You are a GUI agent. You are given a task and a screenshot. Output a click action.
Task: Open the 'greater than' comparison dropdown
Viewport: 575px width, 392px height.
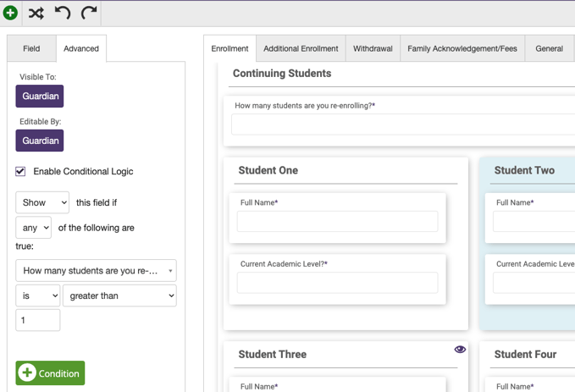119,295
